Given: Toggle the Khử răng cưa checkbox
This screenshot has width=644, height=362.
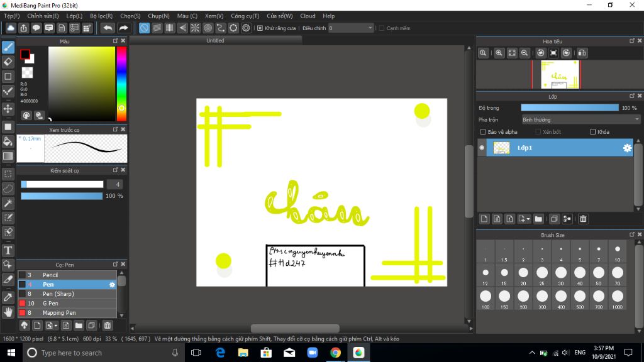Looking at the screenshot, I should (x=260, y=28).
